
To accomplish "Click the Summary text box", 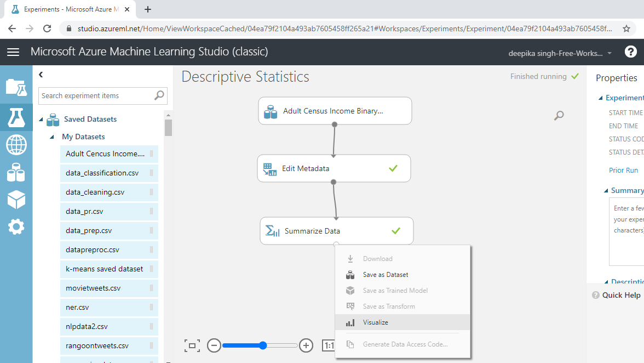I will pyautogui.click(x=626, y=232).
